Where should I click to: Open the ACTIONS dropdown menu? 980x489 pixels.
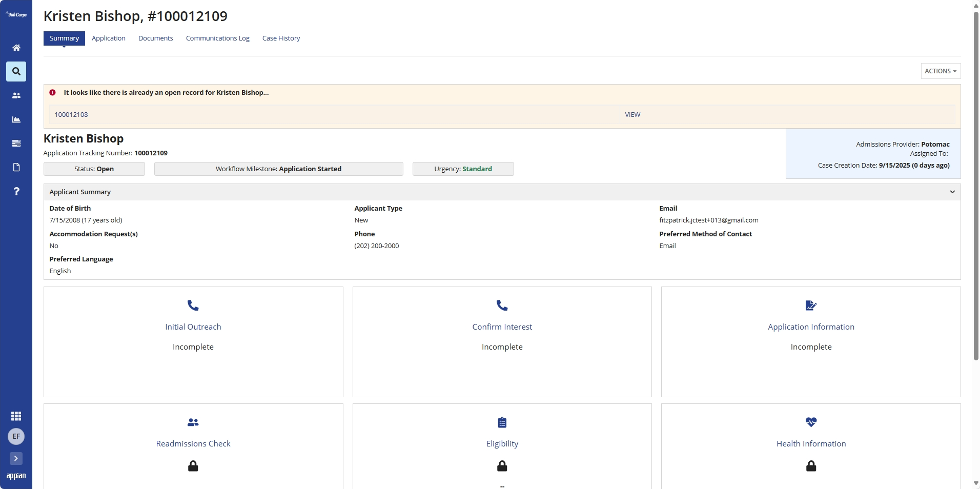(x=941, y=71)
